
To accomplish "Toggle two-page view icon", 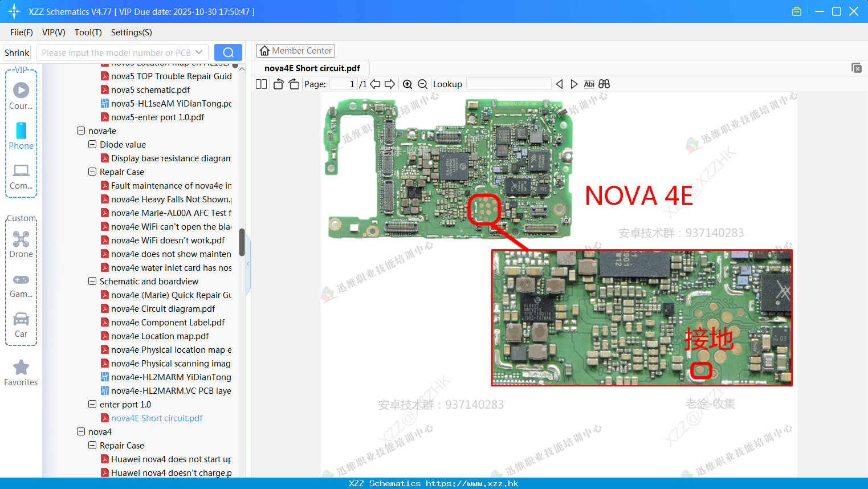I will click(x=261, y=84).
